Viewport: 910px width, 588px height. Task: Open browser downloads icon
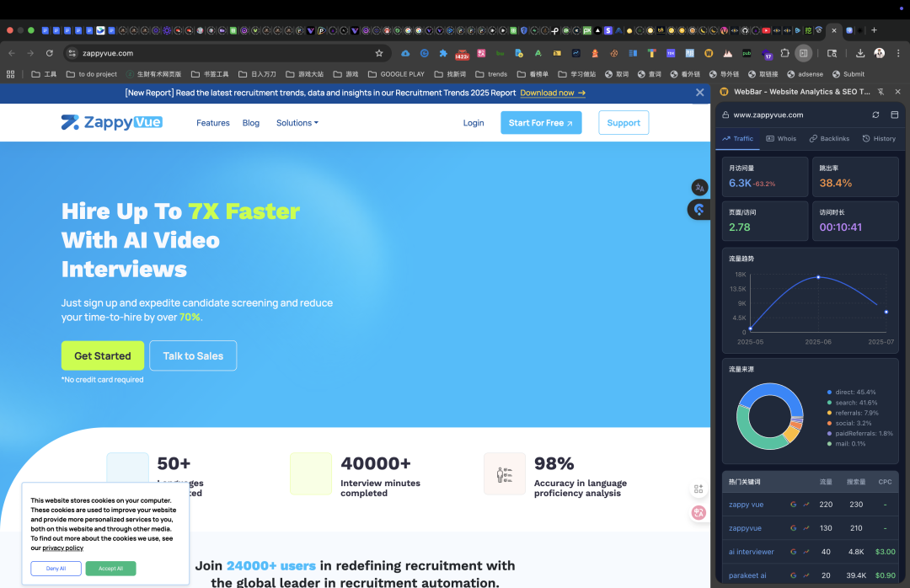[x=860, y=53]
